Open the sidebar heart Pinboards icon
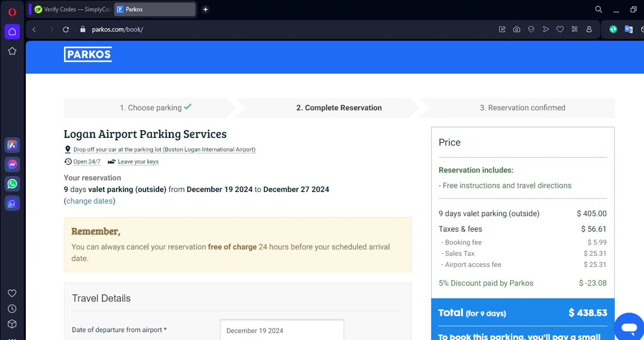This screenshot has height=340, width=644. 12,293
